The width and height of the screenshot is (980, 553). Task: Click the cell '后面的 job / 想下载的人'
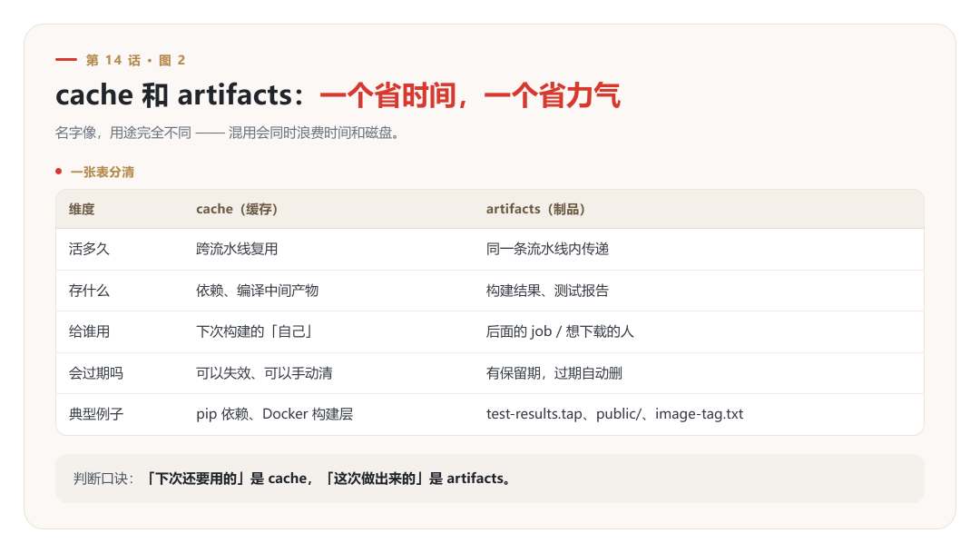[x=560, y=331]
